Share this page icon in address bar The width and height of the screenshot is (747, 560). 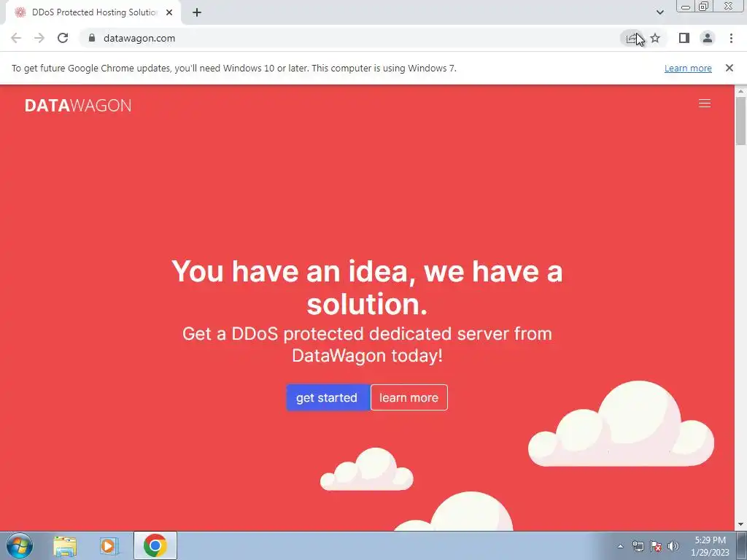(x=632, y=38)
